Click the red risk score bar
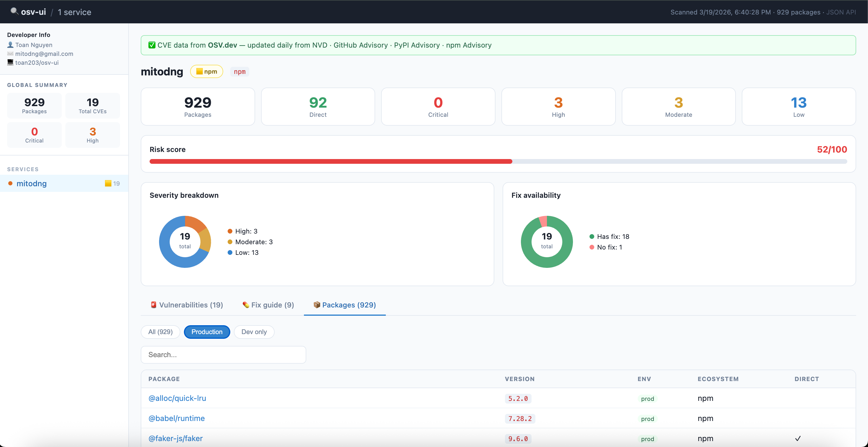Screen dimensions: 868x447 coord(330,161)
